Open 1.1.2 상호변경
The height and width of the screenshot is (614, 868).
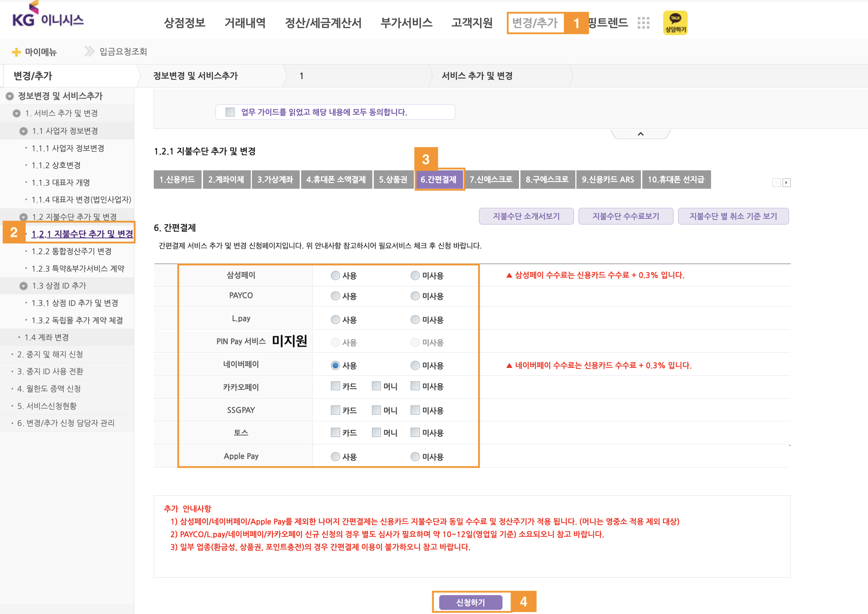pos(56,165)
